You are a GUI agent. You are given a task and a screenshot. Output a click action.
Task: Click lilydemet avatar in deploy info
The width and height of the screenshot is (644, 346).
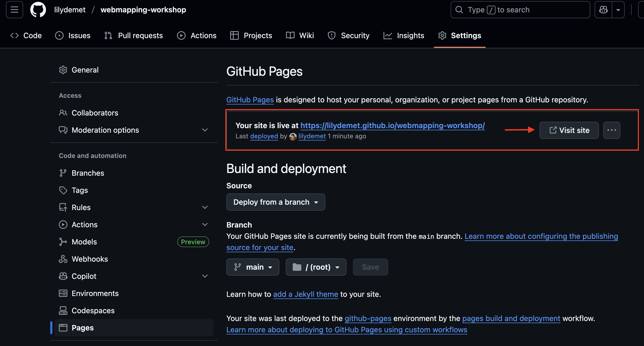(x=293, y=136)
